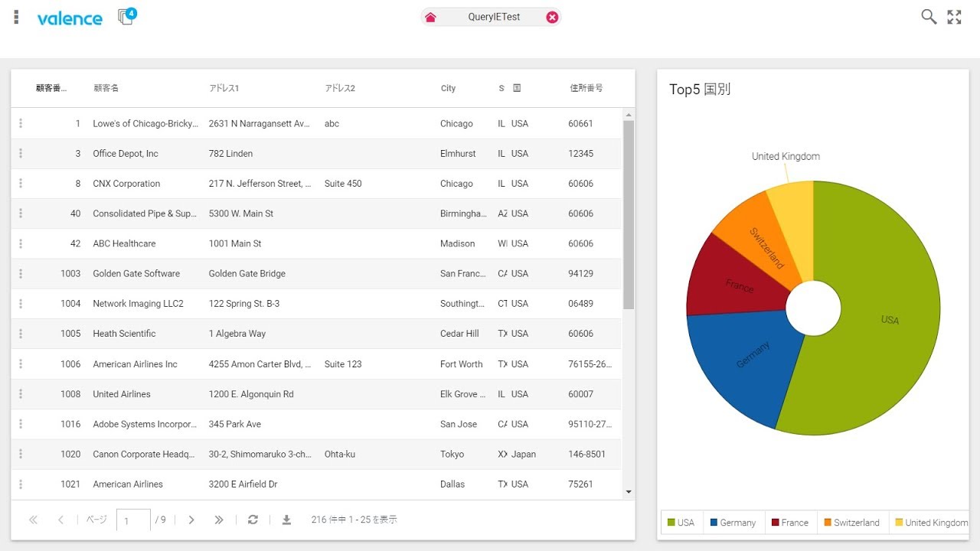980x551 pixels.
Task: Select the Cedar Hill city cell
Action: pyautogui.click(x=459, y=334)
